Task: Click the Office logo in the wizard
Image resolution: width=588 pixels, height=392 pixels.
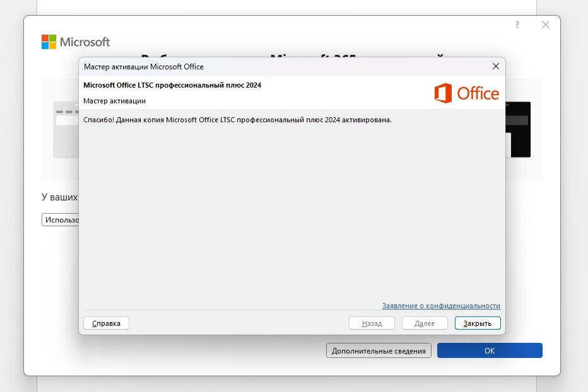Action: [x=466, y=93]
